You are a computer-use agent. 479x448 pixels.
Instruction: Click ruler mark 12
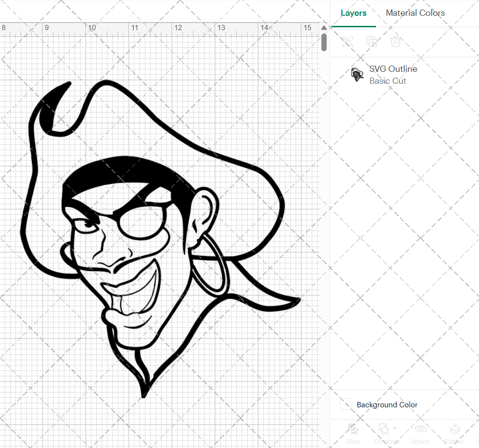[178, 28]
